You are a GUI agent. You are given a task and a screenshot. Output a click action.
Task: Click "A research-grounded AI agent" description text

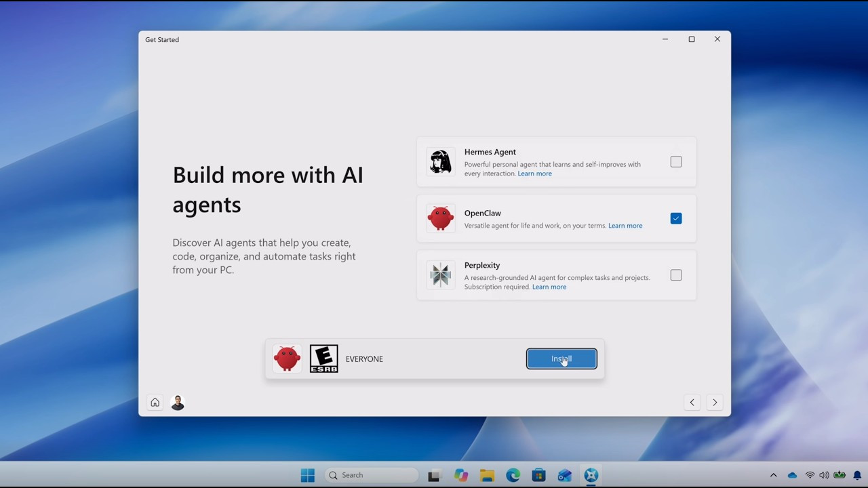pos(557,282)
